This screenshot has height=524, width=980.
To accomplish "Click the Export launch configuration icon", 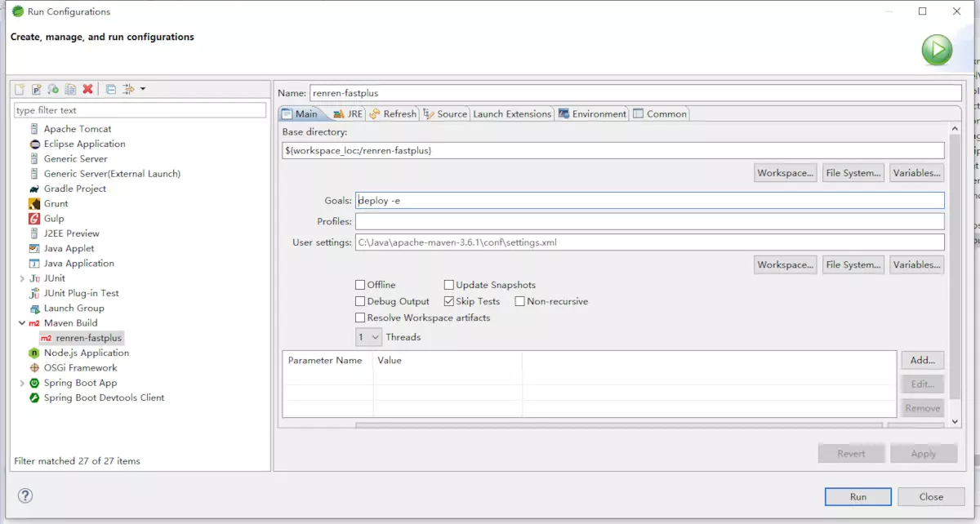I will tap(53, 89).
